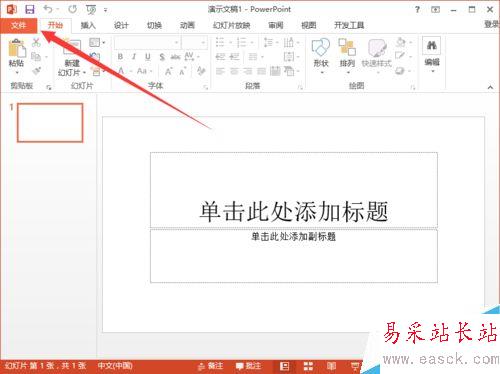Start slideshow from status bar icon
Screen dimensions: 500x374
[355, 366]
